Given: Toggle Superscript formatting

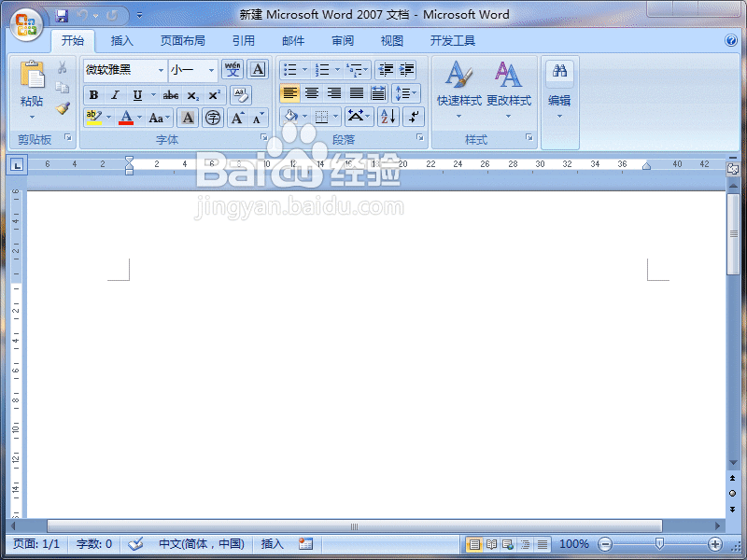Looking at the screenshot, I should (x=214, y=95).
